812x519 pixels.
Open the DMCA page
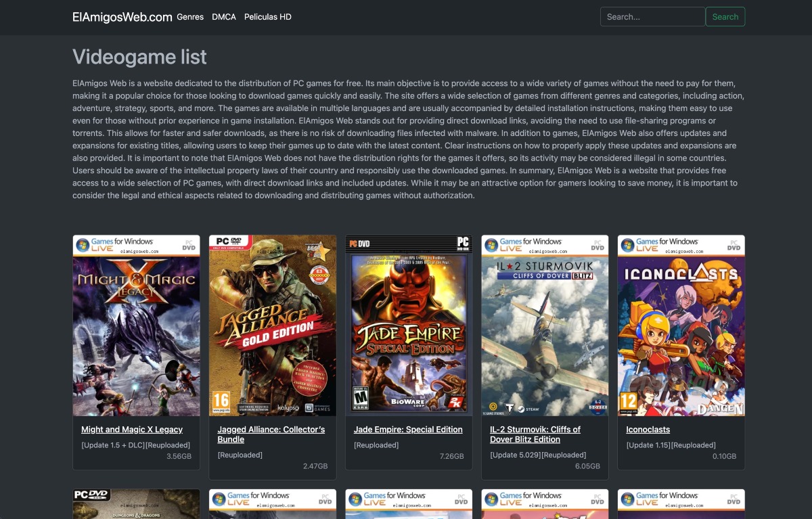tap(223, 17)
